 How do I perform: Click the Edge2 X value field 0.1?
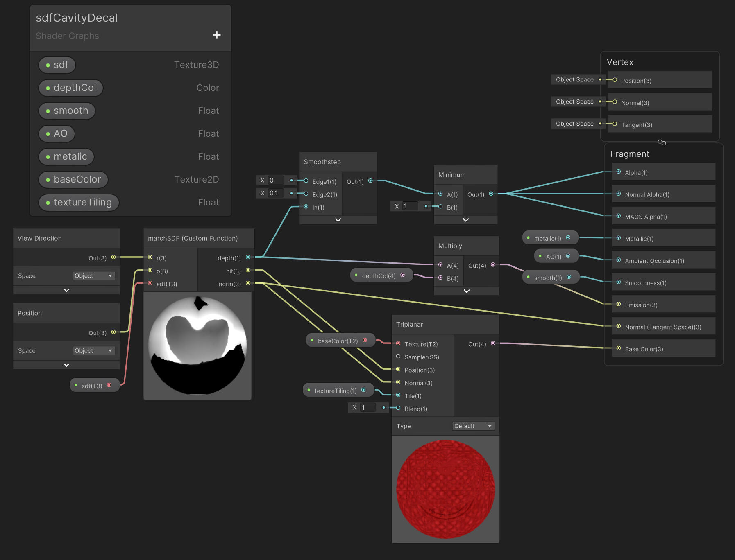pyautogui.click(x=276, y=193)
